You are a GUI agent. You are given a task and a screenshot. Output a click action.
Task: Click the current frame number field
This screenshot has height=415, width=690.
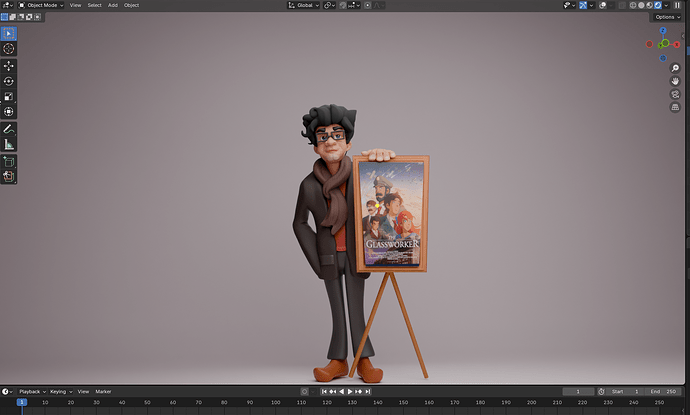(x=578, y=391)
